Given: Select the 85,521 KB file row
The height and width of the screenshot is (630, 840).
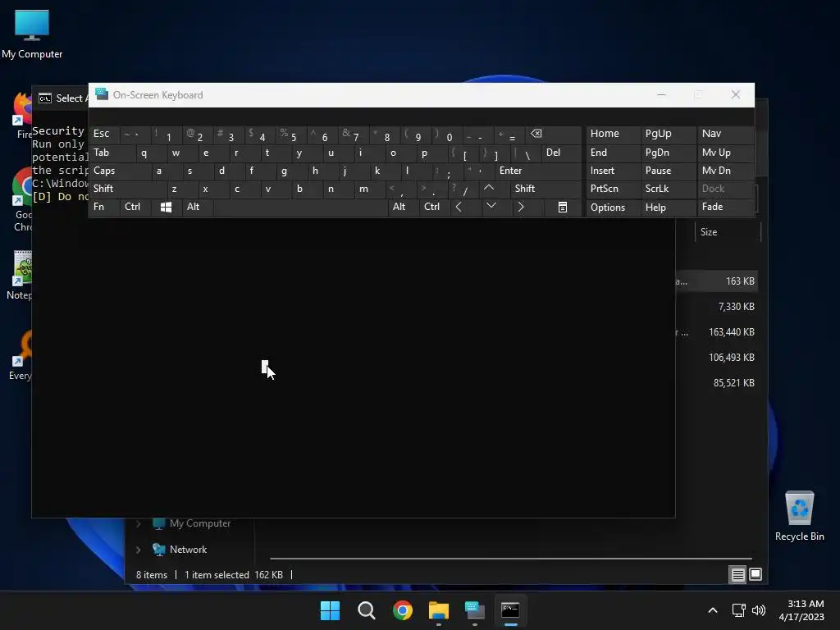Looking at the screenshot, I should (x=717, y=383).
